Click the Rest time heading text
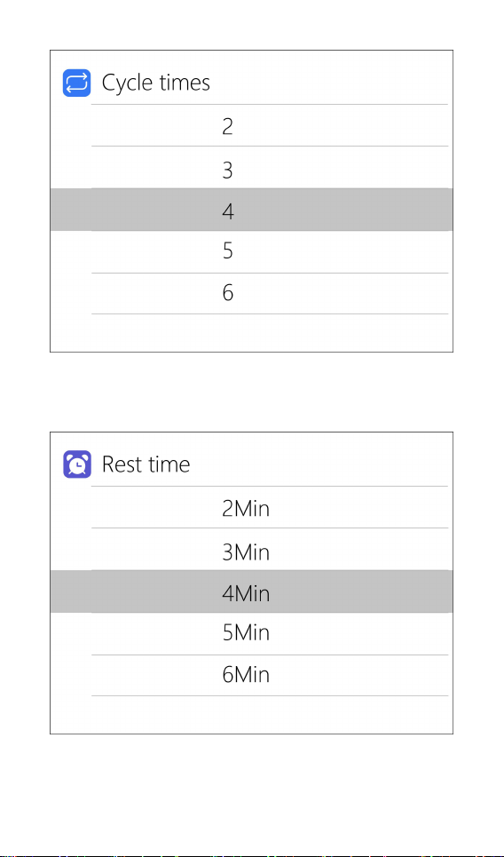The height and width of the screenshot is (857, 504). (146, 464)
